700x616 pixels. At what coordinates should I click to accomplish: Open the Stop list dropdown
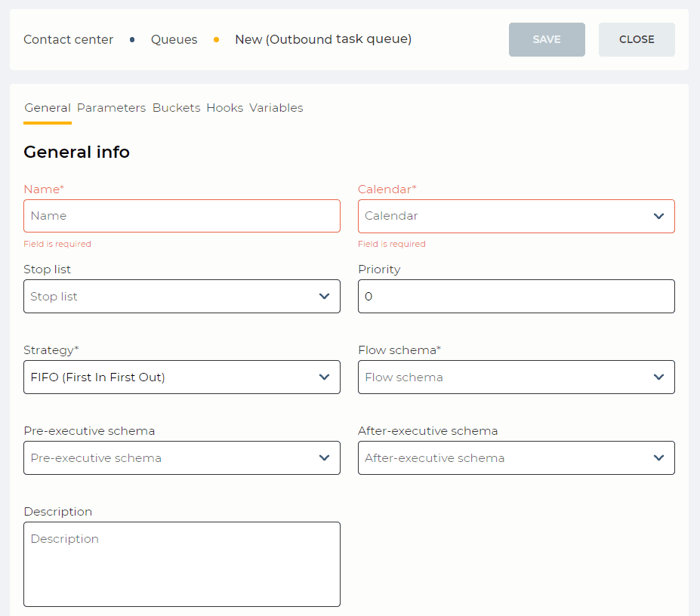point(182,297)
